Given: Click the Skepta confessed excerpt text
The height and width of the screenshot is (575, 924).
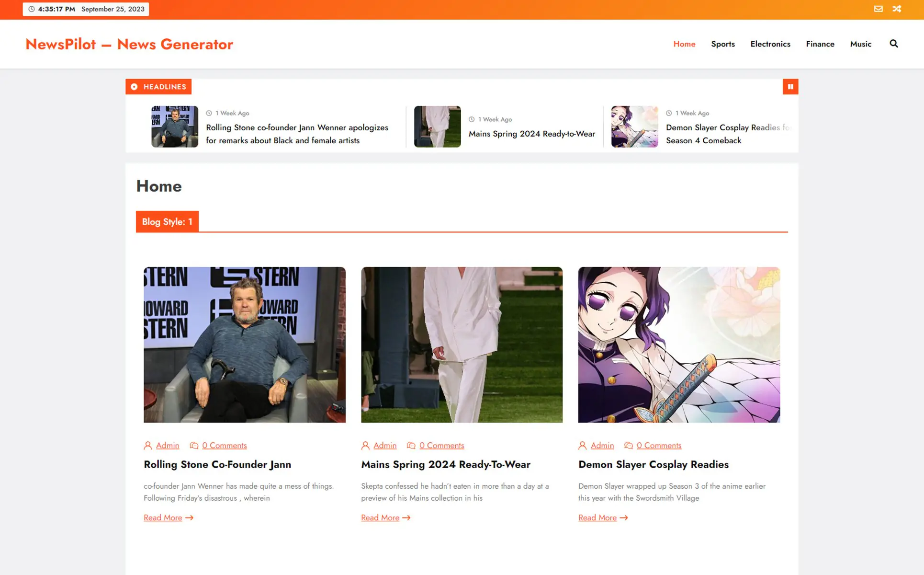Looking at the screenshot, I should (x=455, y=492).
